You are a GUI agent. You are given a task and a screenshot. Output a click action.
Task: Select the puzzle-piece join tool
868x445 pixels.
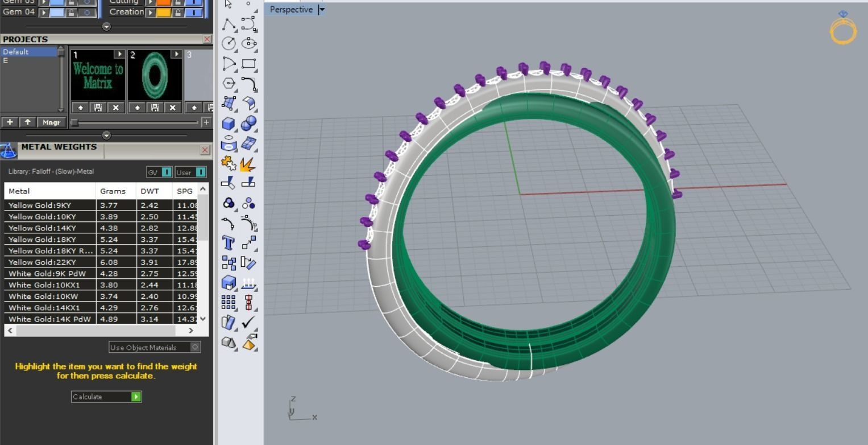click(x=229, y=164)
